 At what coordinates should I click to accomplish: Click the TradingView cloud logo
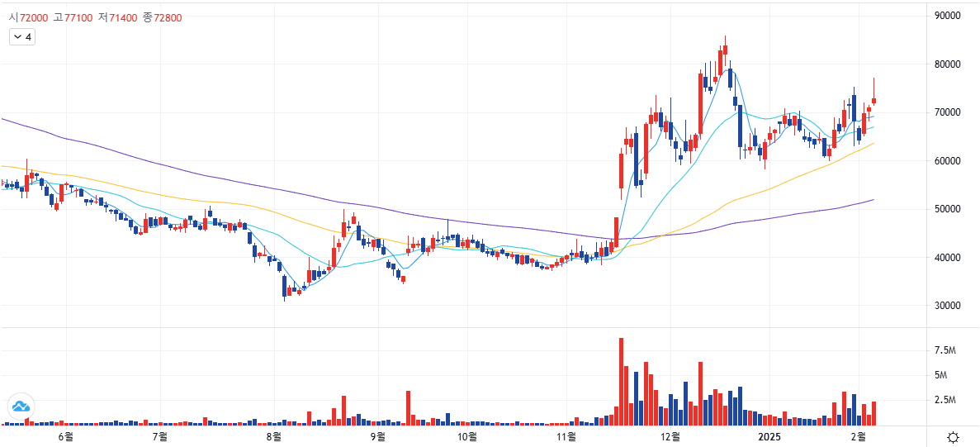click(x=21, y=407)
